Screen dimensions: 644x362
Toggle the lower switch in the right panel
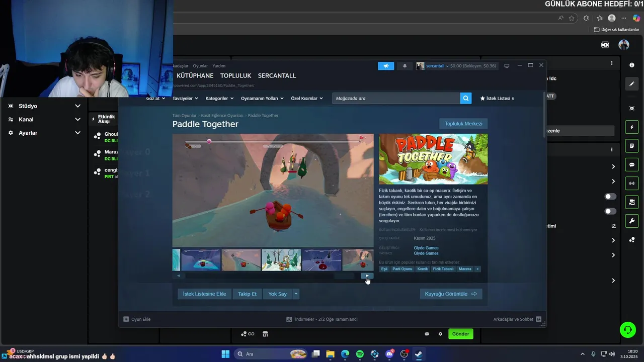click(x=610, y=211)
